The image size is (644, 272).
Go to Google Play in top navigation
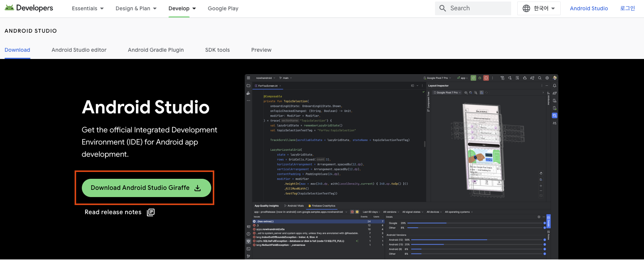(223, 8)
